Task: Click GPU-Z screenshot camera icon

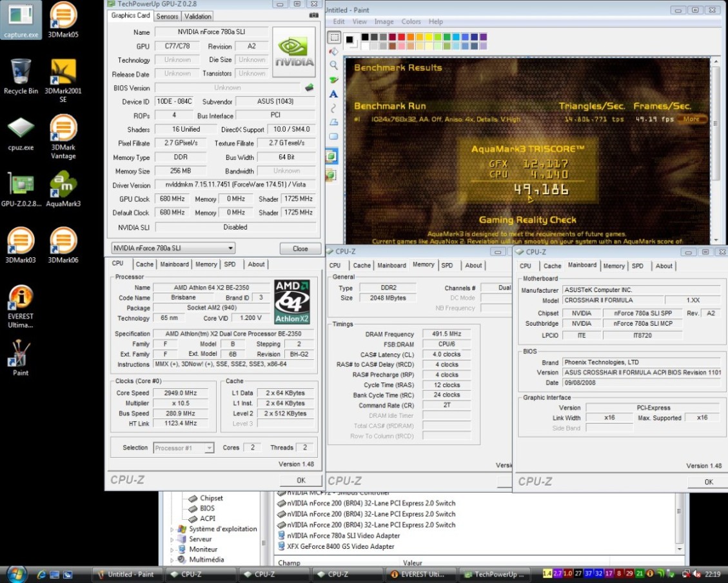Action: point(314,15)
